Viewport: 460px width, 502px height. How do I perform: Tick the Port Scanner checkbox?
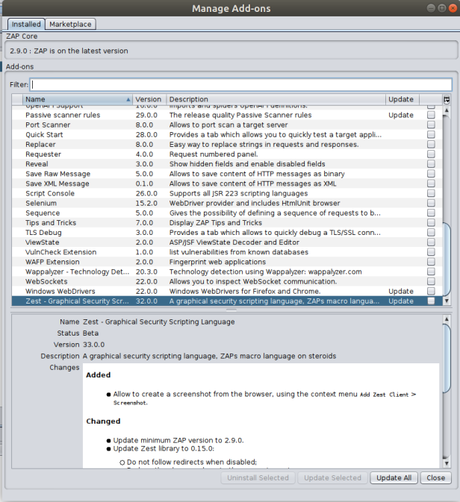(431, 125)
